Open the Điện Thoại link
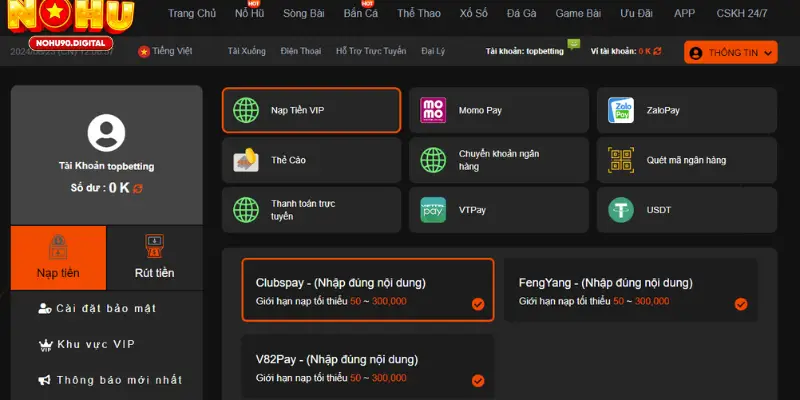Image resolution: width=800 pixels, height=400 pixels. point(301,51)
